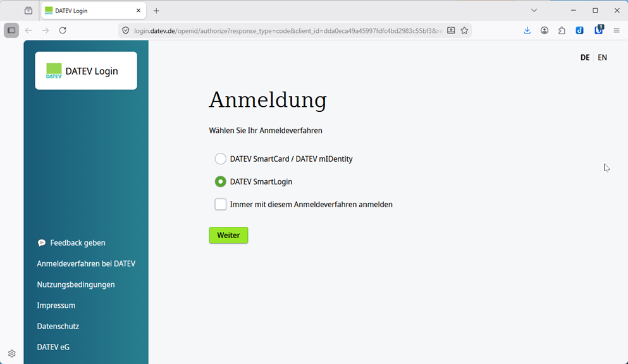
Task: Open the Firefox application menu
Action: [617, 30]
